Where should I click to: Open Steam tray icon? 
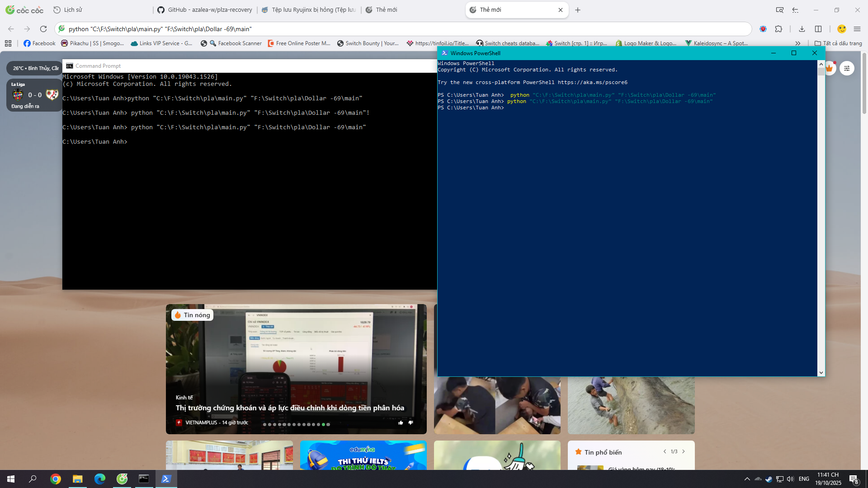tap(769, 479)
